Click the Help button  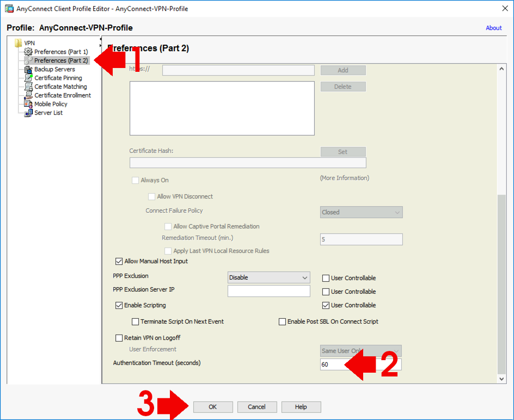point(301,407)
